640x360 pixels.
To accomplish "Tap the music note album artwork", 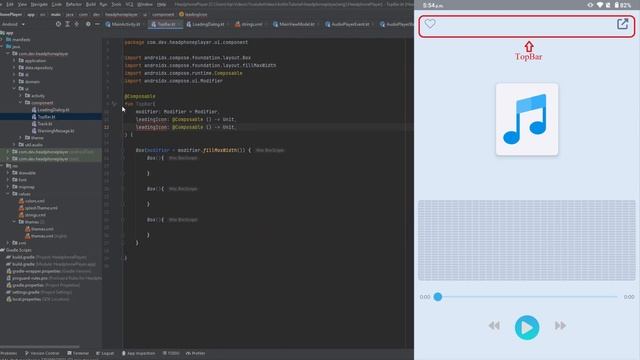I will click(x=527, y=120).
